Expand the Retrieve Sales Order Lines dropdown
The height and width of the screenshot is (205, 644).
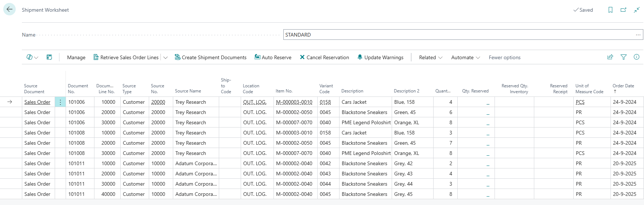click(166, 58)
